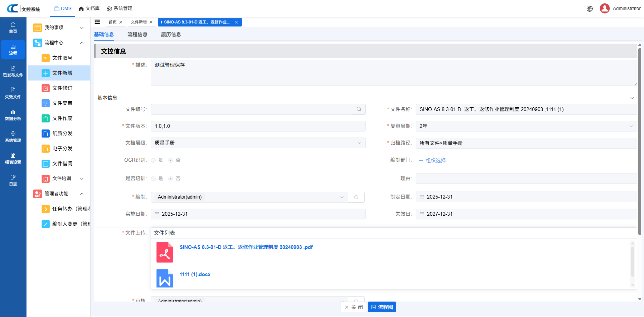Click the globe language icon in top bar
The height and width of the screenshot is (317, 644).
pos(590,8)
